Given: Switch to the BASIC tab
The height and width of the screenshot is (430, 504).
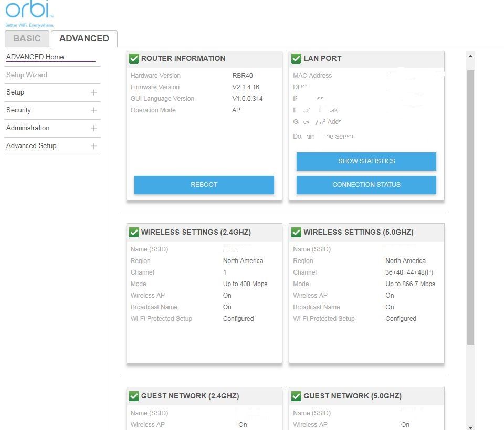Looking at the screenshot, I should click(27, 39).
